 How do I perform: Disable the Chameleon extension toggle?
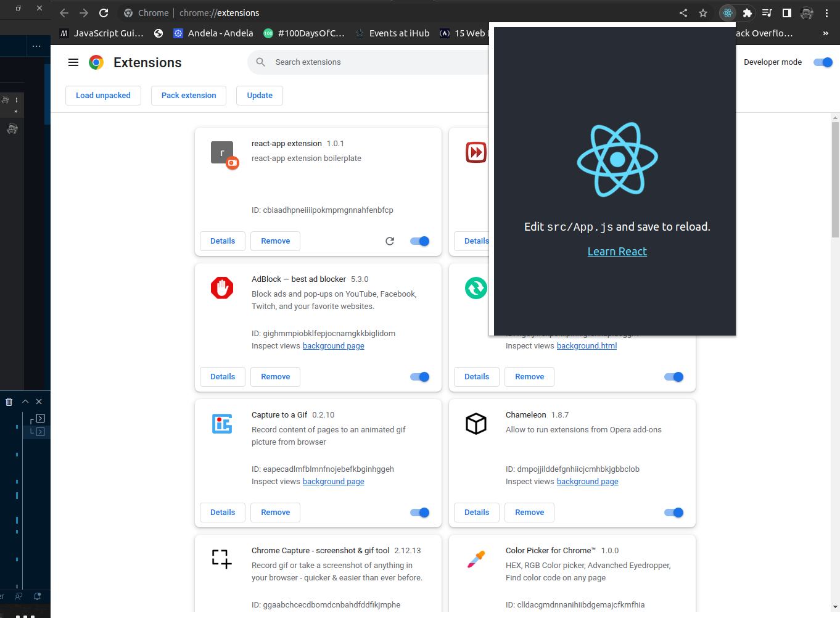click(674, 513)
